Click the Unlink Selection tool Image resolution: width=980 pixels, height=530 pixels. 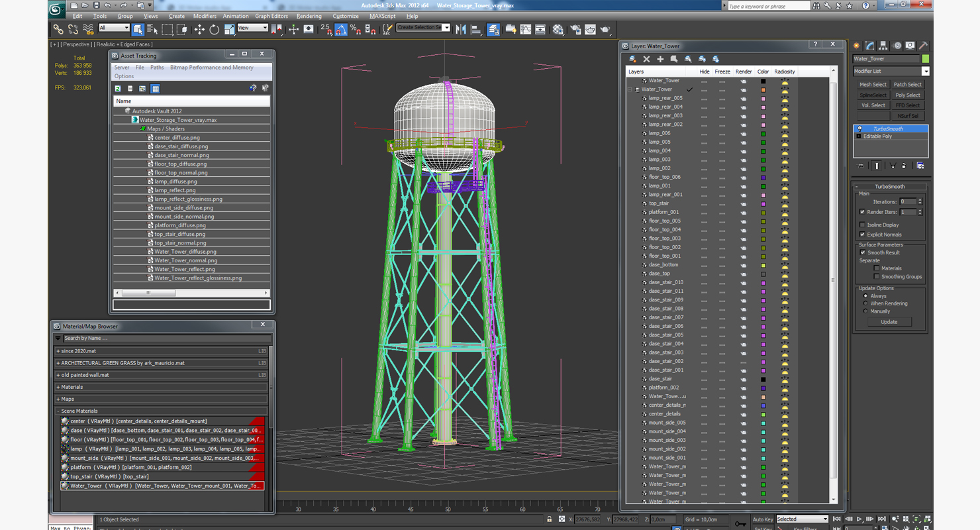[73, 30]
